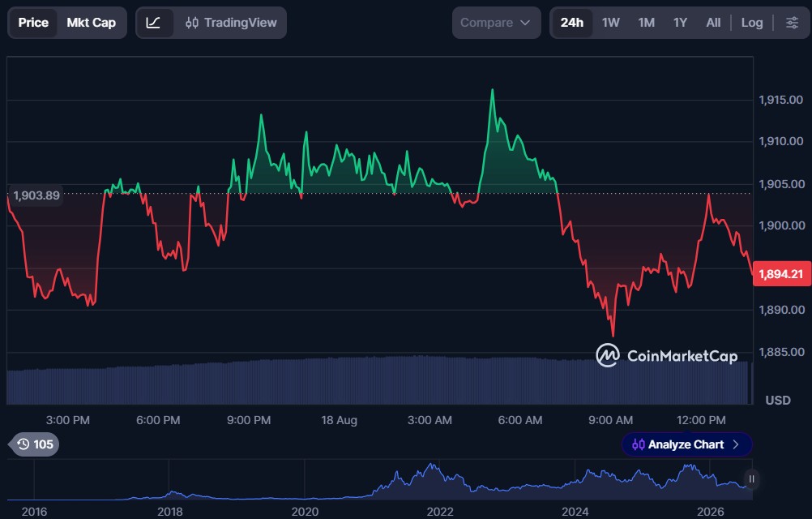
Task: Select the 24h time range
Action: [x=571, y=23]
